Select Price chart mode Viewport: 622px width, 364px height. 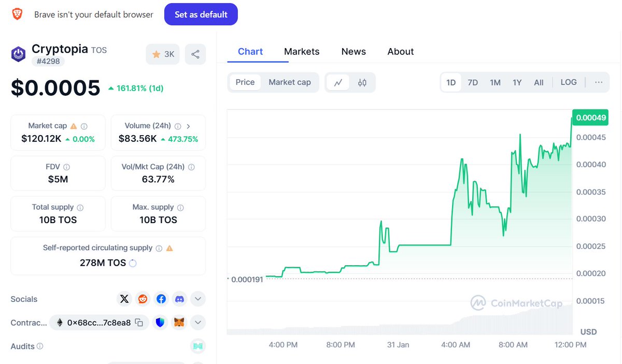point(245,82)
